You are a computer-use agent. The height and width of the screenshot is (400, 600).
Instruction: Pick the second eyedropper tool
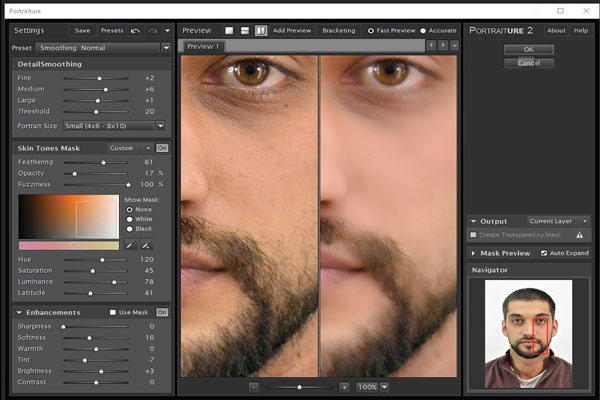click(x=146, y=244)
